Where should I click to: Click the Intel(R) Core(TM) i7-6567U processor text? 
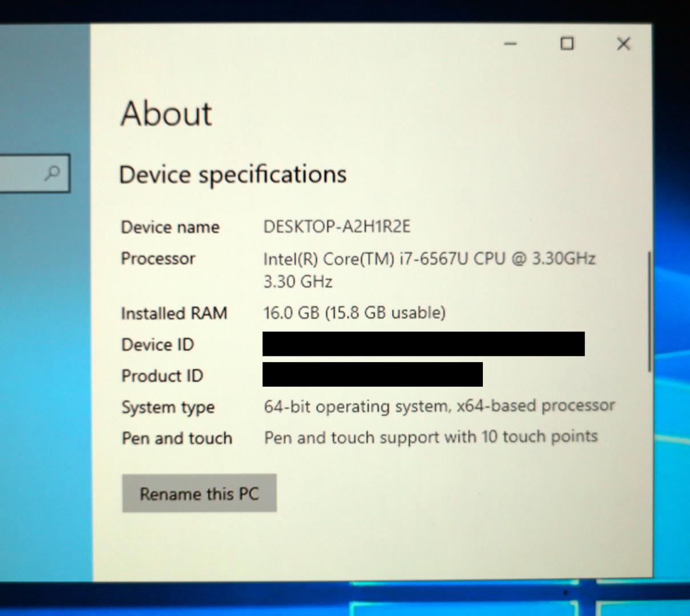[429, 259]
